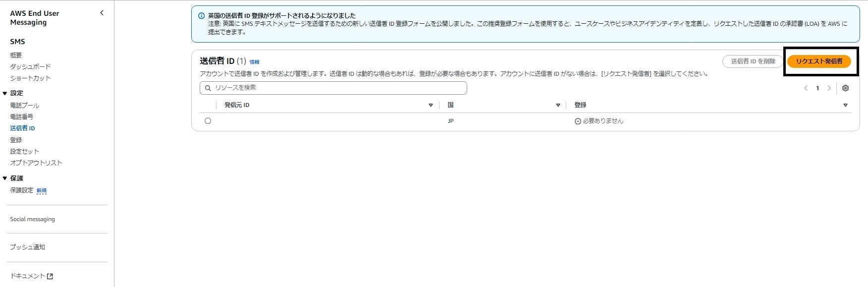Click the 必要ありません status icon
Viewport: 868px width, 287px height.
point(578,121)
